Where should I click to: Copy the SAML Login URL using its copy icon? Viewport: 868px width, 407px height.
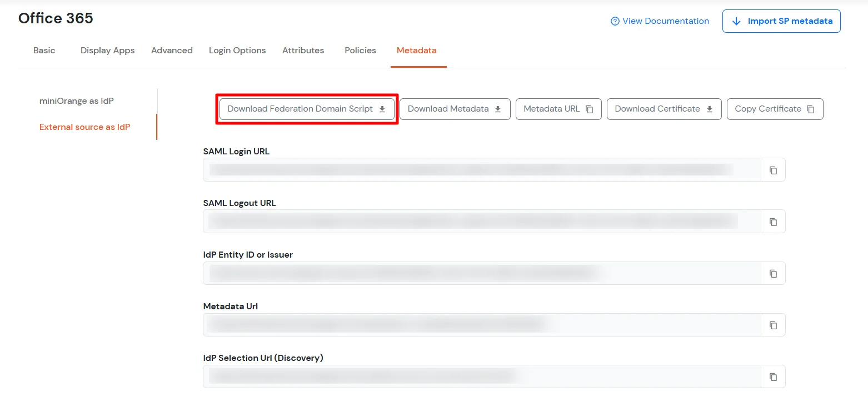pyautogui.click(x=773, y=169)
